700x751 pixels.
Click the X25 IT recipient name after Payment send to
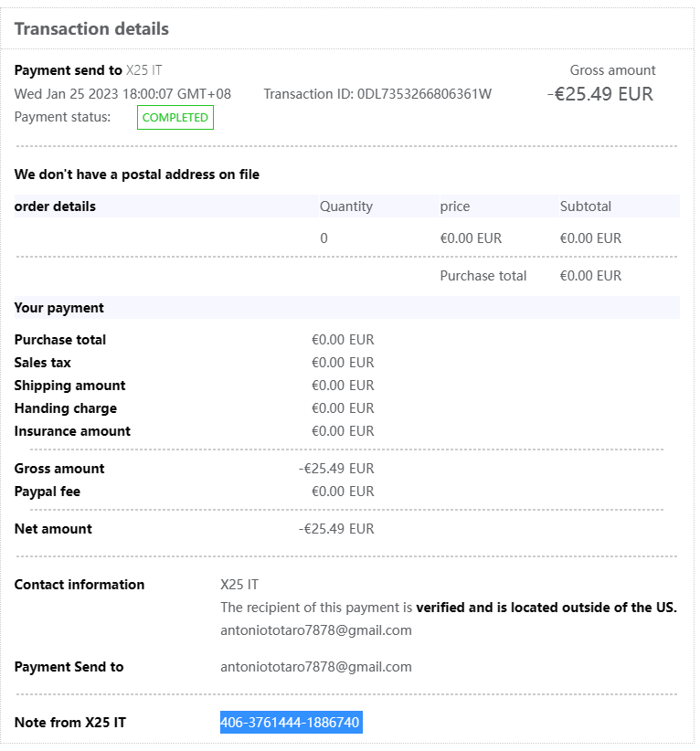coord(144,70)
